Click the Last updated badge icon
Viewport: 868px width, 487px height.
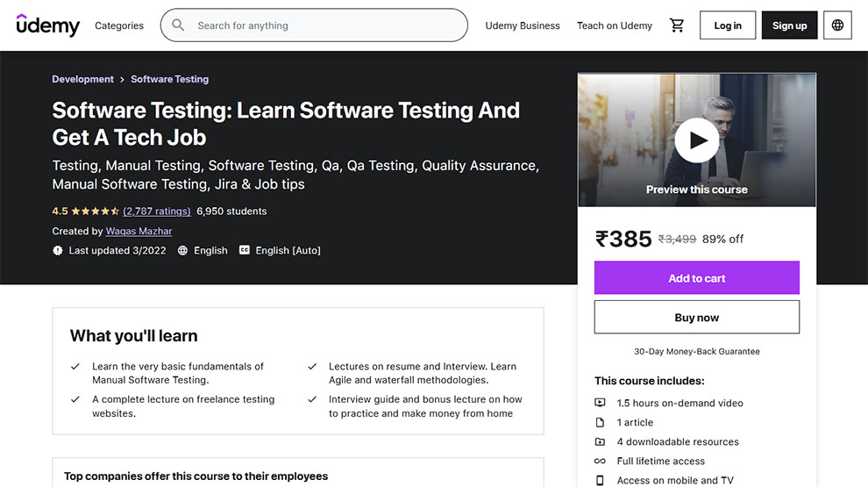pos(58,250)
